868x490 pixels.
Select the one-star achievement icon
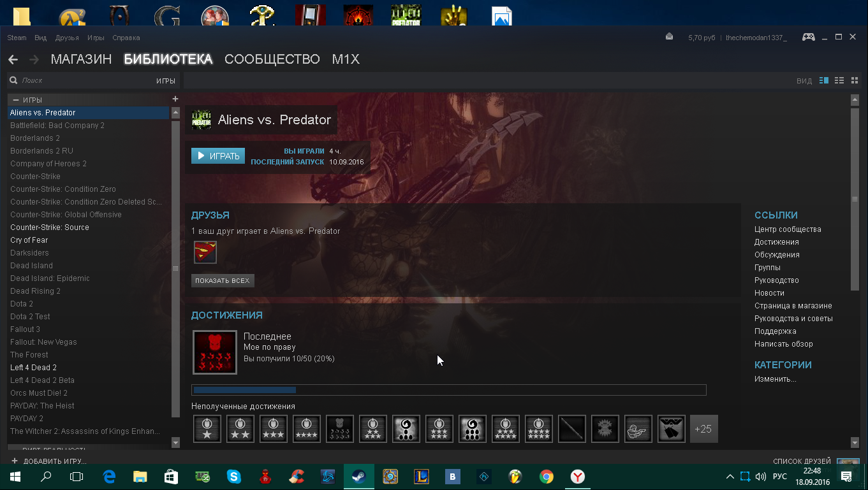(x=207, y=429)
